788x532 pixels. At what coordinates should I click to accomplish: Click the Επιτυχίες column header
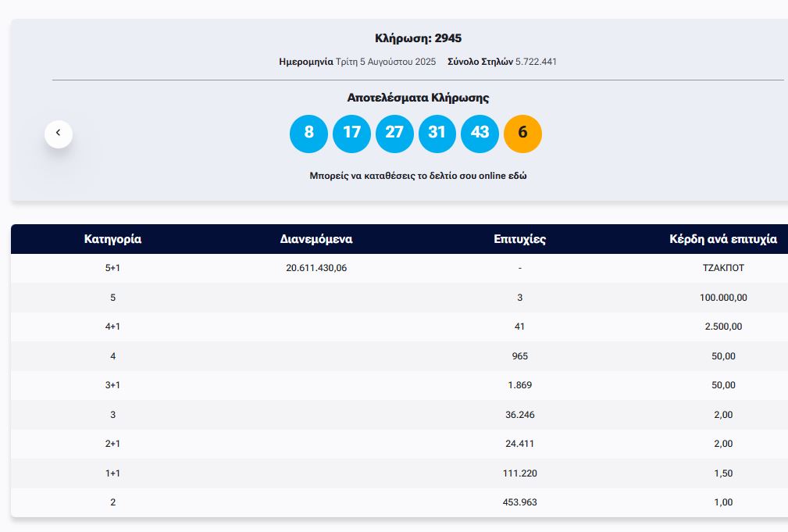519,239
